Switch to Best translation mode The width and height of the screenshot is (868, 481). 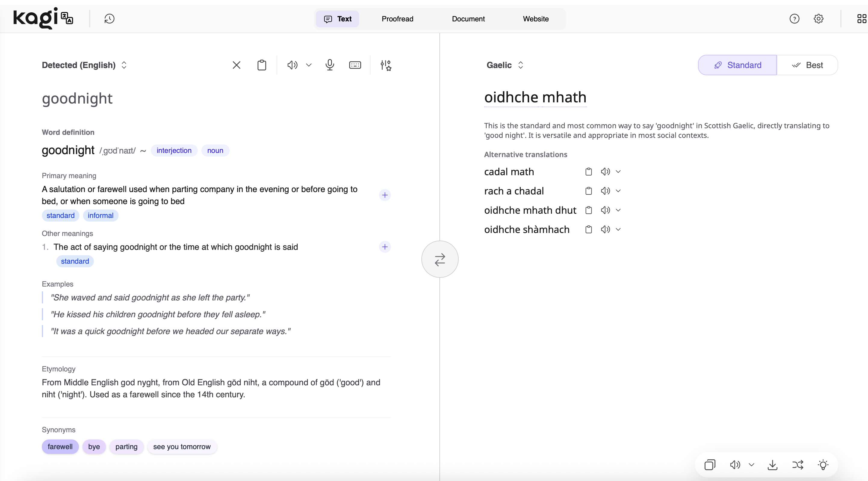tap(807, 65)
